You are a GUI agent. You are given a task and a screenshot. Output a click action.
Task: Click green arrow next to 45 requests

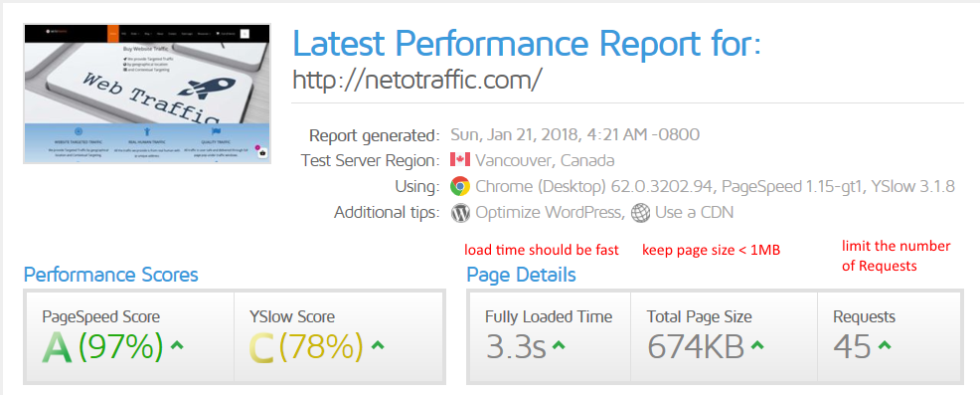[x=885, y=344]
